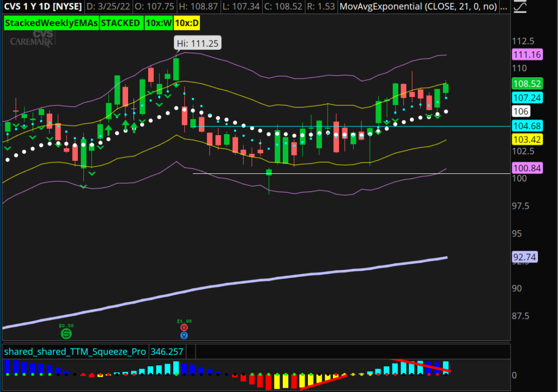Image resolution: width=558 pixels, height=392 pixels.
Task: Open the CVS 1 Y 1D [NYSE] symbol header
Action: pyautogui.click(x=44, y=8)
